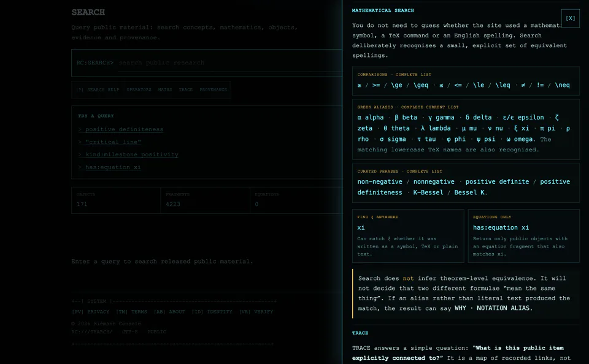Screen dimensions: 589x364
Task: Switch to the Maths help tab
Action: [x=165, y=89]
